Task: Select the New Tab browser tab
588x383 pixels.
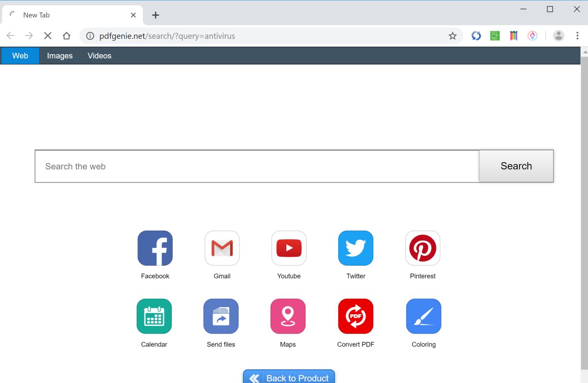Action: [72, 15]
